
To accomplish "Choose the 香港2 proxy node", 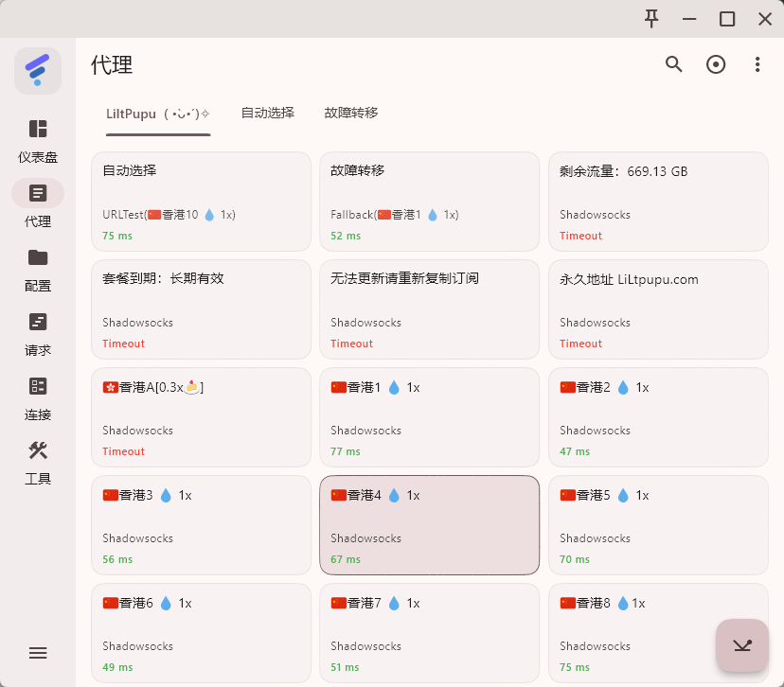I will click(x=658, y=416).
